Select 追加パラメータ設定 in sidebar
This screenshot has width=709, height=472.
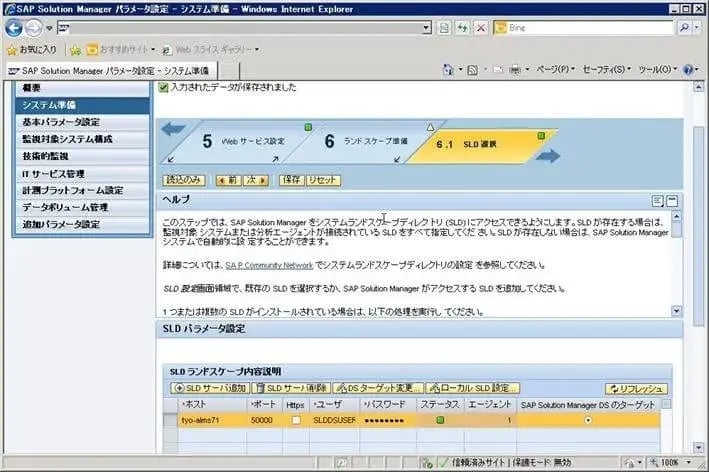pyautogui.click(x=82, y=225)
